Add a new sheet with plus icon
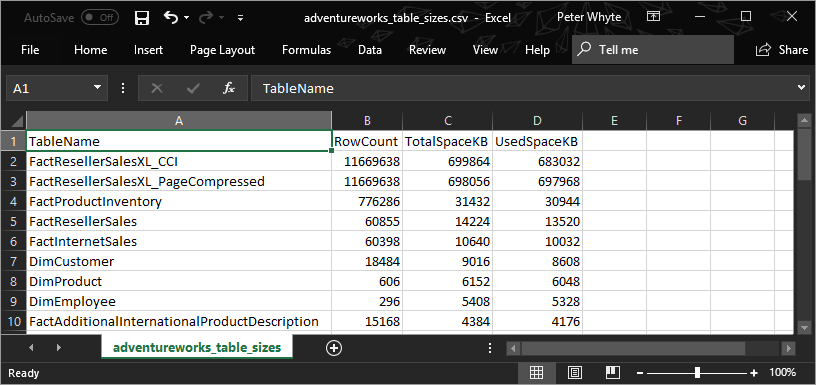The width and height of the screenshot is (816, 385). tap(334, 348)
